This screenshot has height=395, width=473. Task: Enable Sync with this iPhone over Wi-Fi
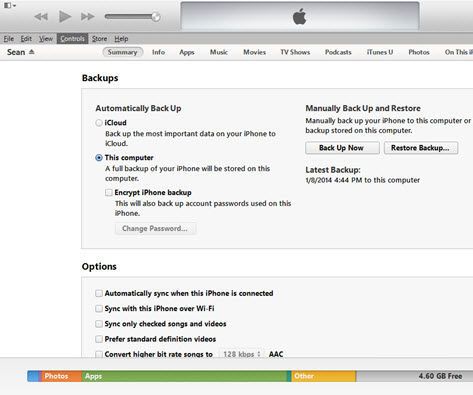[99, 308]
